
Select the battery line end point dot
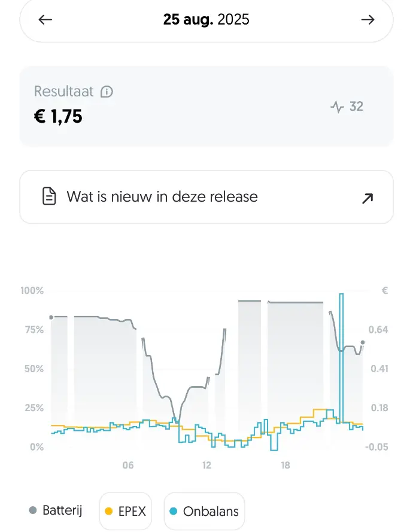click(x=363, y=343)
